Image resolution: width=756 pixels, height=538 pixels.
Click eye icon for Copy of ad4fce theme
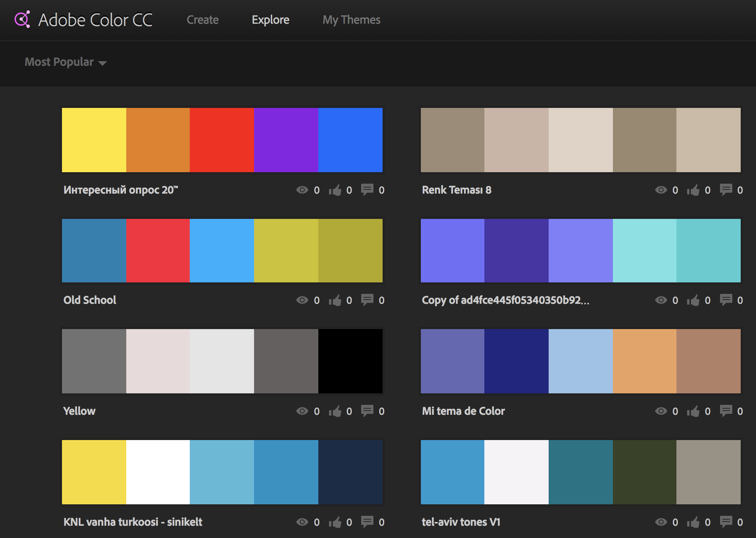pyautogui.click(x=661, y=300)
